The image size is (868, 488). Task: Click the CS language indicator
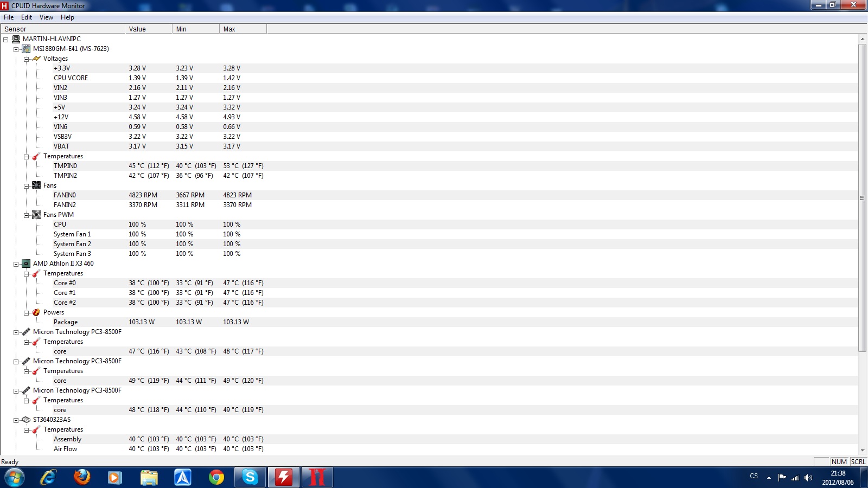pyautogui.click(x=754, y=476)
